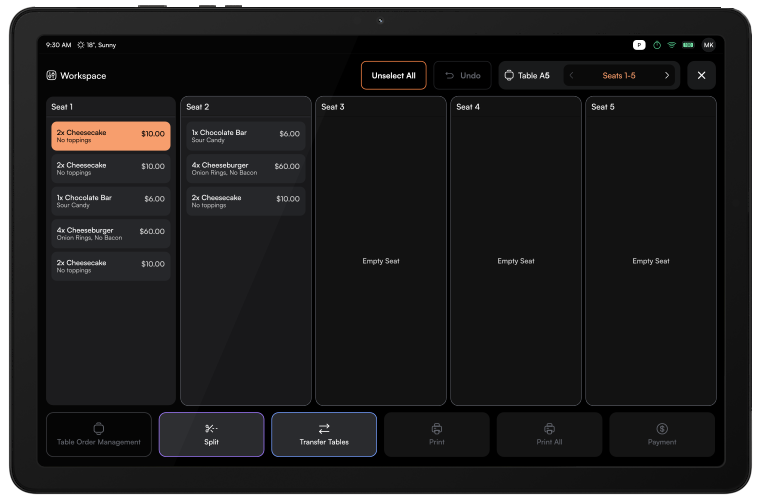Select 4x Cheeseburger in Seat 2
Image resolution: width=761 pixels, height=500 pixels.
click(x=246, y=168)
